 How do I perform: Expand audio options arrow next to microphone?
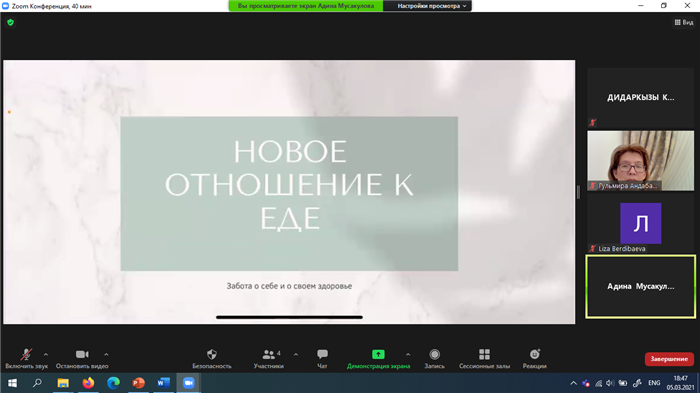coord(46,355)
